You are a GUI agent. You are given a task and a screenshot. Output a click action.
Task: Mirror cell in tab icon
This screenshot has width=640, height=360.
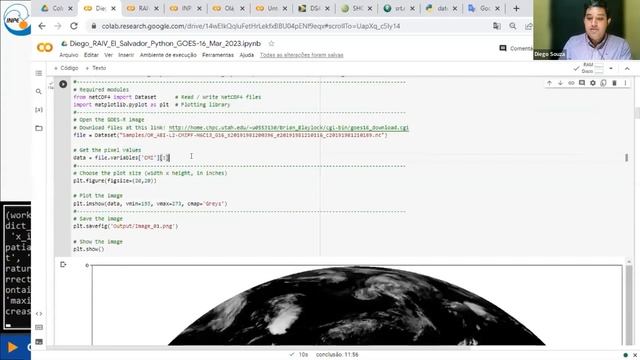[x=603, y=83]
